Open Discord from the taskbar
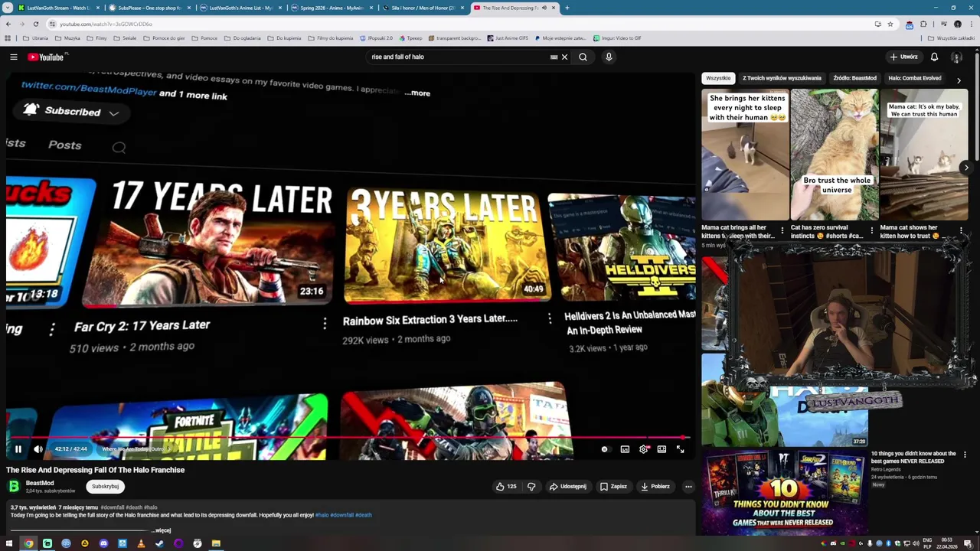980x551 pixels. click(103, 543)
